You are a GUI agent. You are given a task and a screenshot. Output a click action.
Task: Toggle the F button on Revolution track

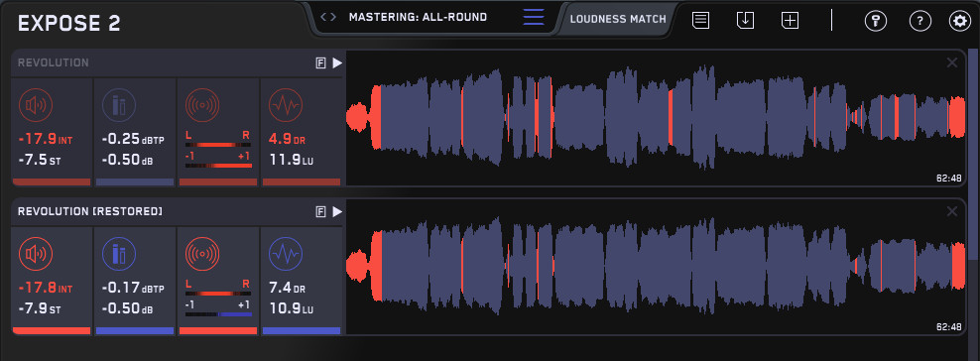(320, 63)
